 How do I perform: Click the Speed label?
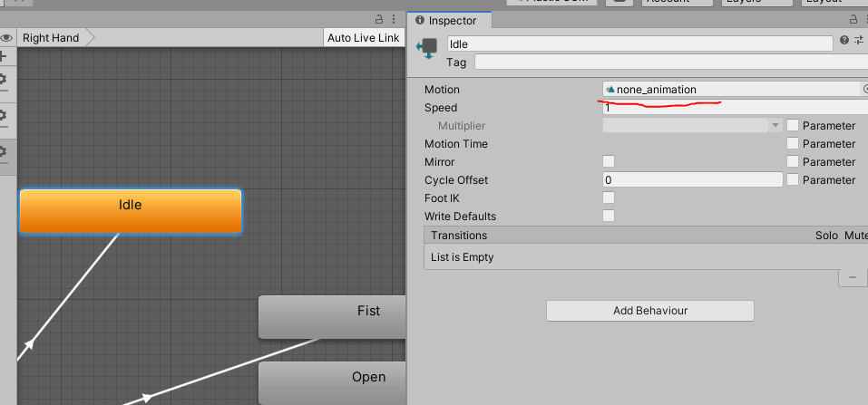coord(441,108)
